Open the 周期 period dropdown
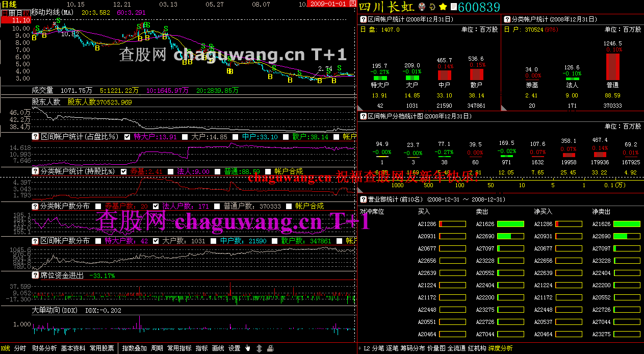Viewport: 644px width, 354px height. tap(157, 348)
